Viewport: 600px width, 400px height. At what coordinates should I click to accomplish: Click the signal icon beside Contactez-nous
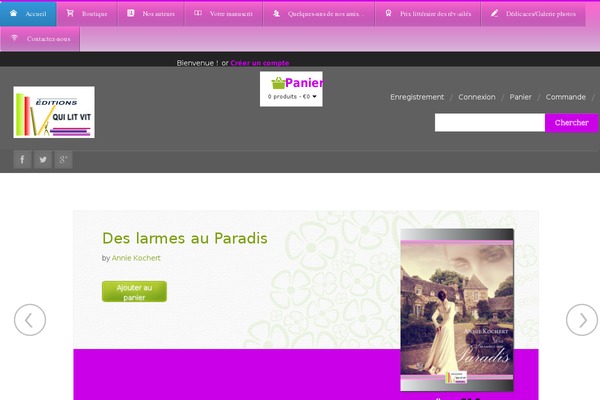pos(15,38)
